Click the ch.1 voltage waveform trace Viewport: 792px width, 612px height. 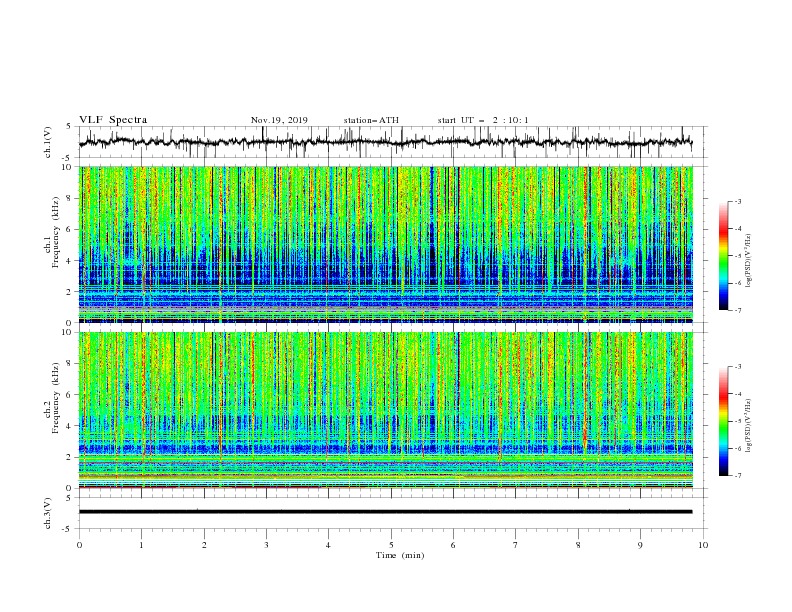click(385, 142)
